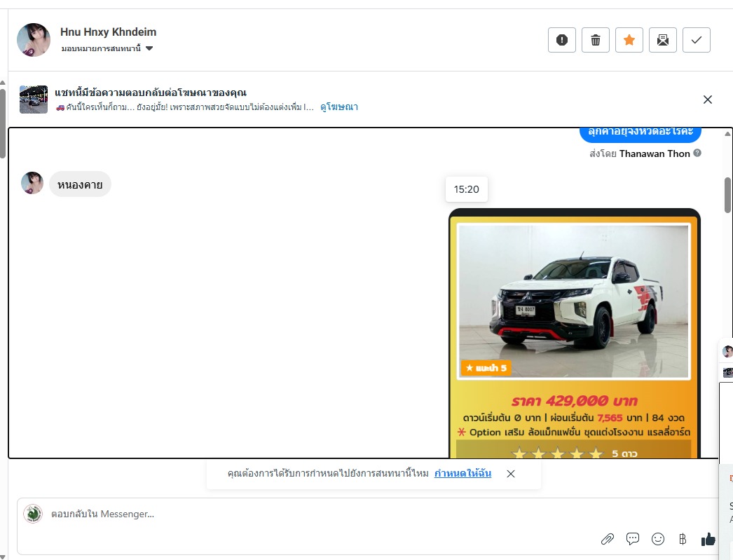Click the กำหนดให้ฉัน assign link
The height and width of the screenshot is (560, 733).
(x=463, y=474)
